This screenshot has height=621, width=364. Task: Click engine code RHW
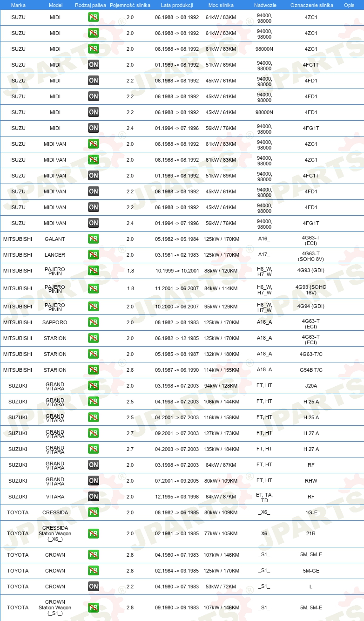click(x=311, y=481)
